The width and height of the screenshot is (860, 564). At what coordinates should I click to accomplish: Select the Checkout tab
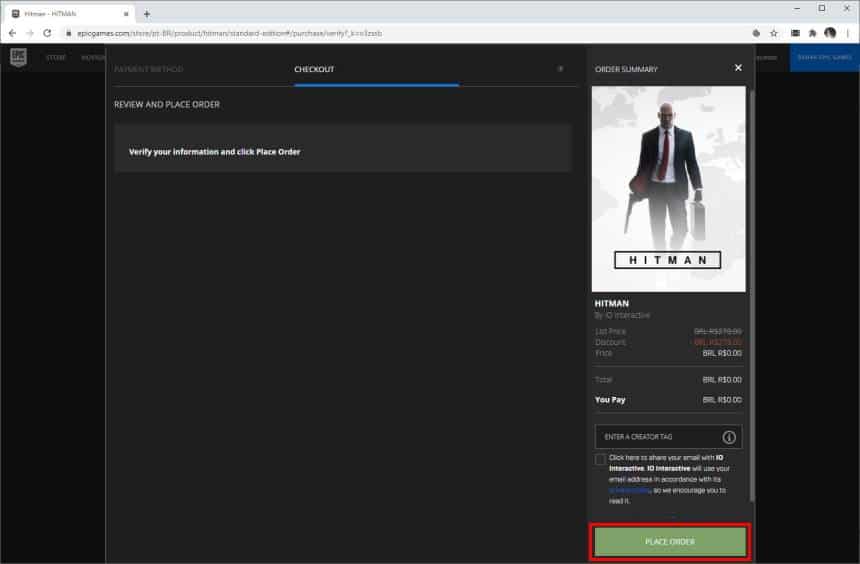pos(314,69)
